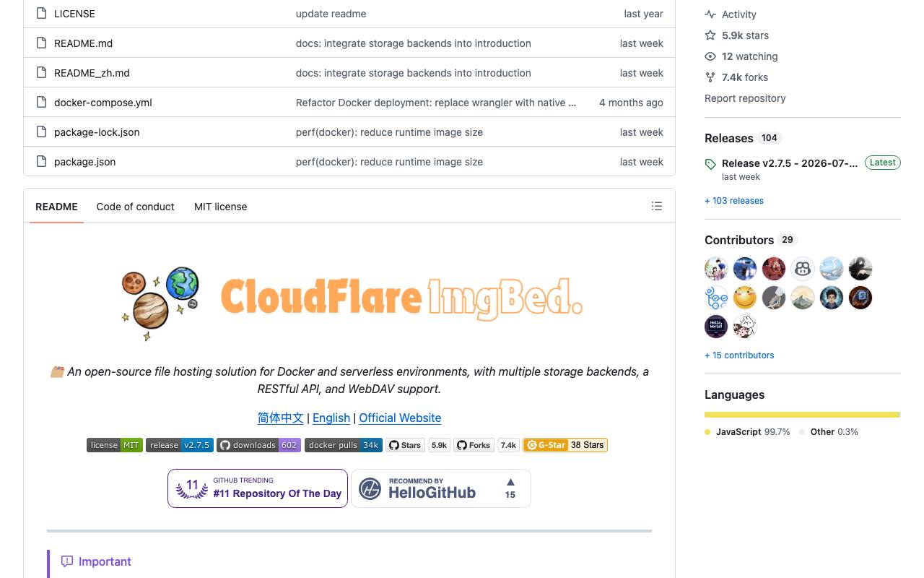
Task: Click the file icon beside docker-compose.yml
Action: click(41, 103)
